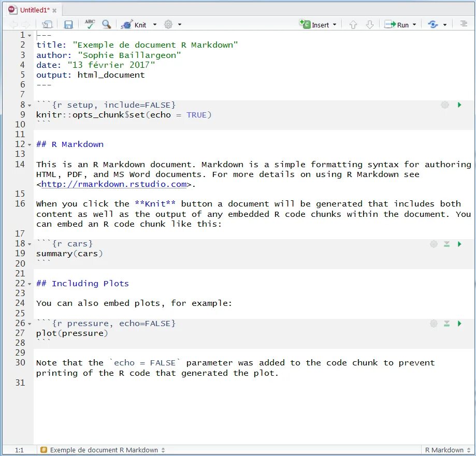Image resolution: width=476 pixels, height=456 pixels.
Task: Jump to next chunk arrow
Action: pos(369,24)
